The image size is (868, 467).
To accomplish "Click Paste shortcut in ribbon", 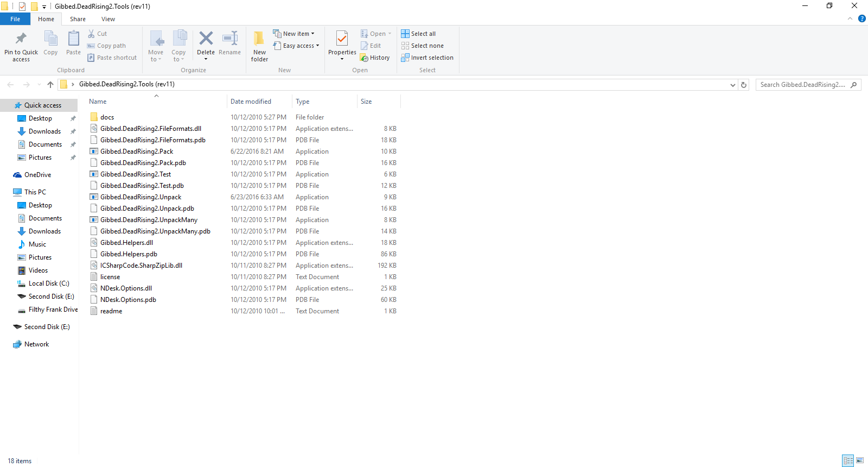I will click(112, 58).
